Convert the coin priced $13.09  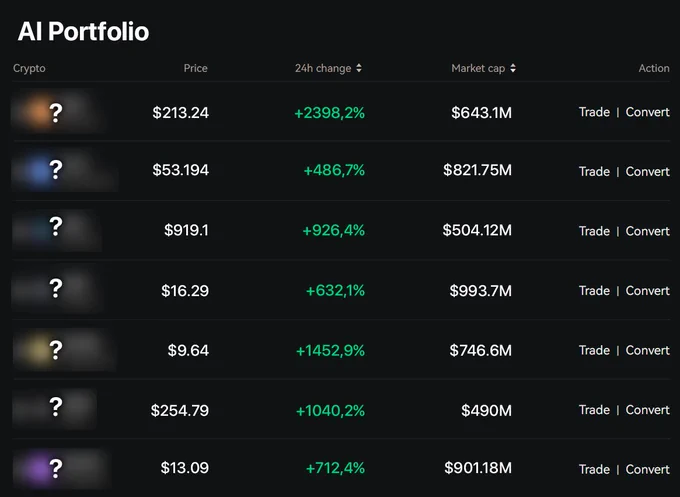click(647, 469)
